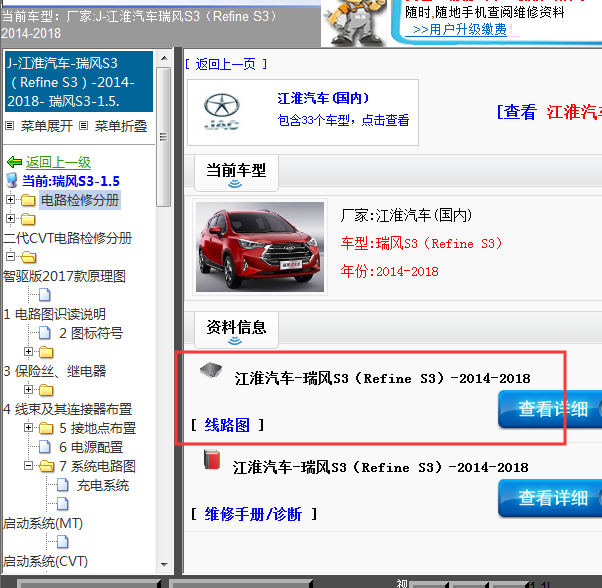Select 7 系统电路图 tree item
Viewport: 602px width, 588px height.
[x=98, y=466]
